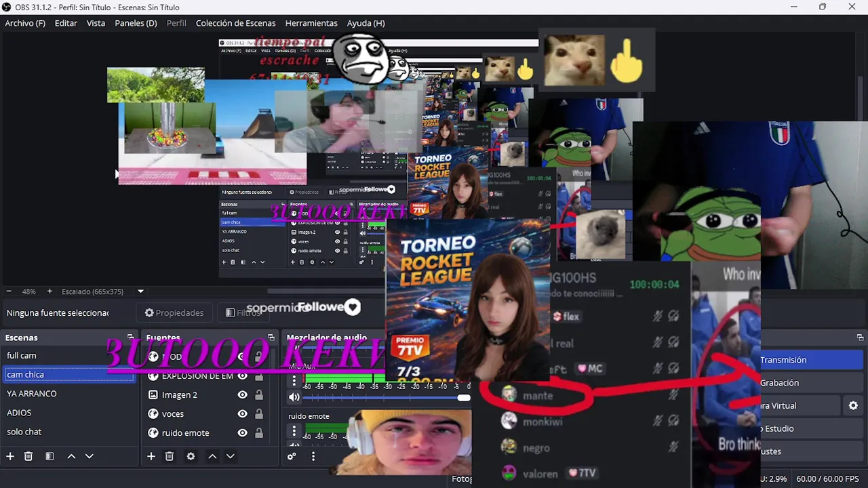Move scene down in Escenas toolbar
The width and height of the screenshot is (868, 488).
89,456
